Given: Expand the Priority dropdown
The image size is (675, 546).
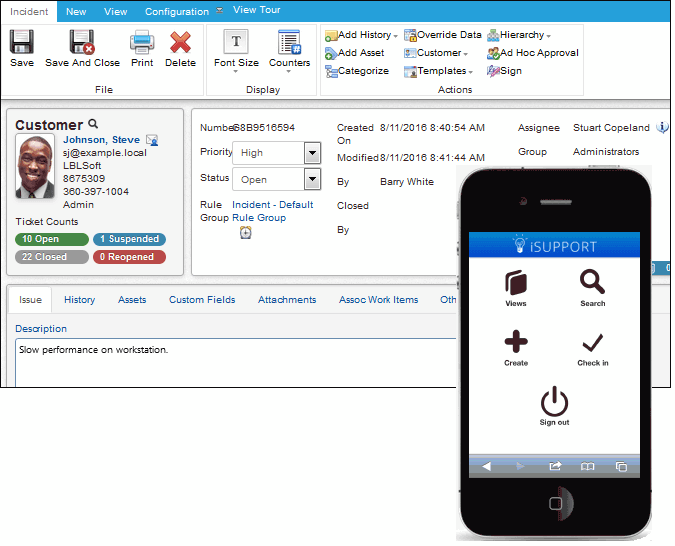Looking at the screenshot, I should (x=313, y=153).
